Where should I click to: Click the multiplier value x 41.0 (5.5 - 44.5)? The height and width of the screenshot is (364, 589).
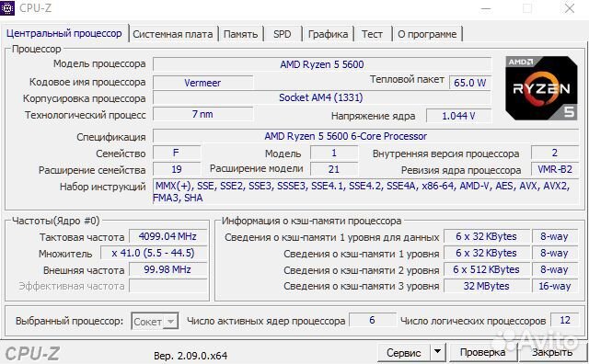(x=154, y=253)
